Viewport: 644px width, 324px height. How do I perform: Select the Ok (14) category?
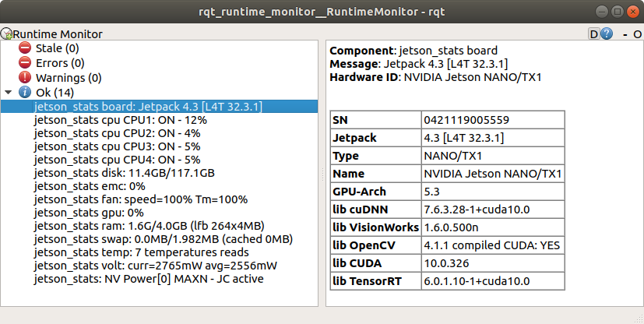click(55, 93)
